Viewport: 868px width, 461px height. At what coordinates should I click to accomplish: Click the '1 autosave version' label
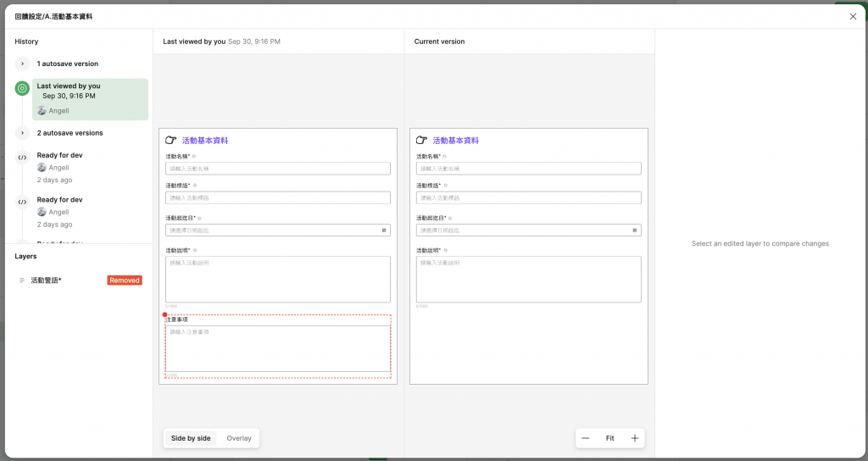(68, 64)
